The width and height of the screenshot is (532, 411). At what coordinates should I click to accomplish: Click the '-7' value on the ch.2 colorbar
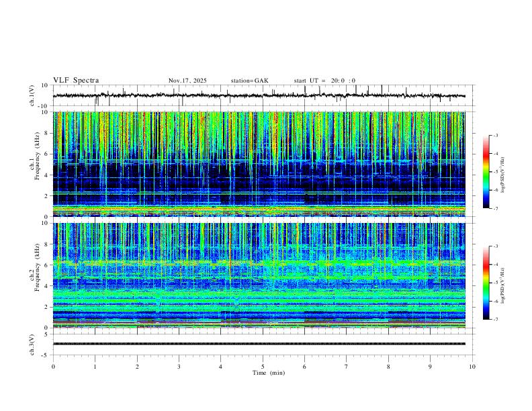point(495,319)
